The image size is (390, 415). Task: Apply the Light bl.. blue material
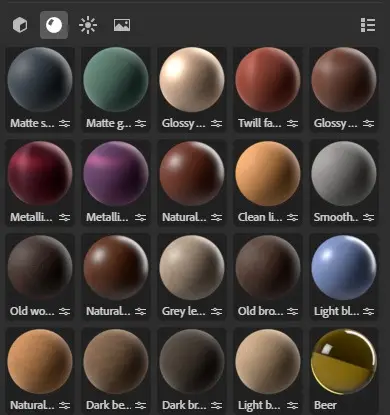click(344, 267)
